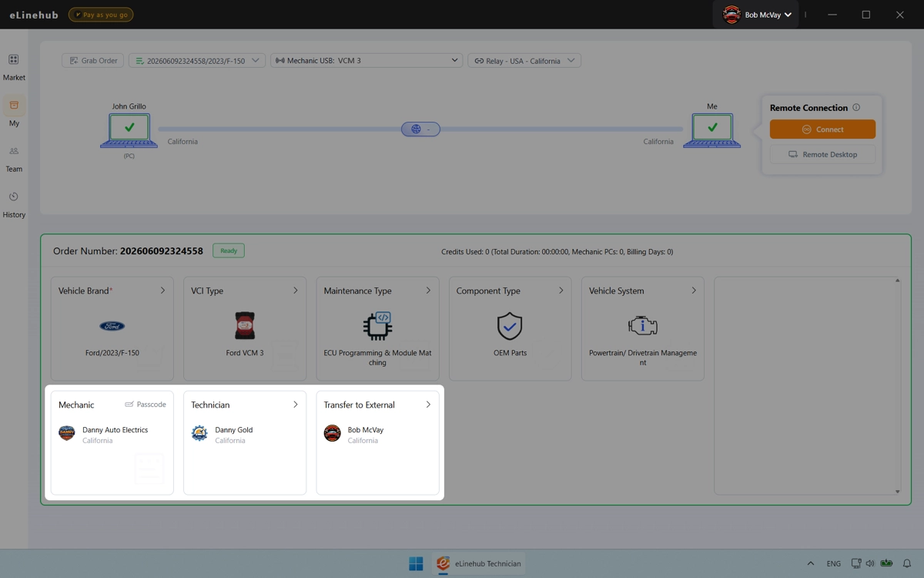Click the Powertrain engine info icon

[642, 326]
